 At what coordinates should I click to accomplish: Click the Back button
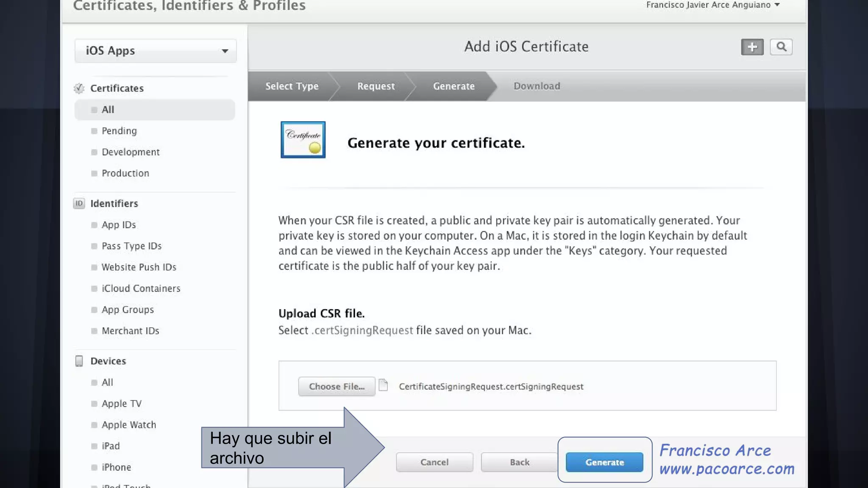519,462
